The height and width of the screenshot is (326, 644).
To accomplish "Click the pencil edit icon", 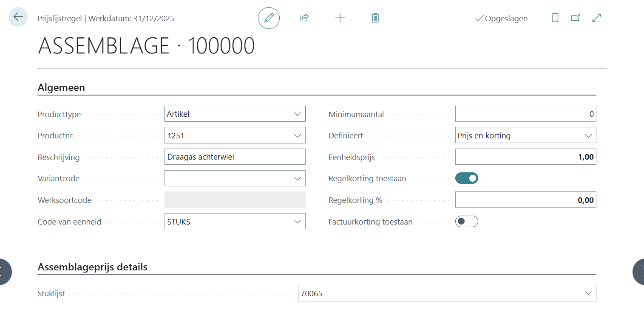I will (x=269, y=18).
